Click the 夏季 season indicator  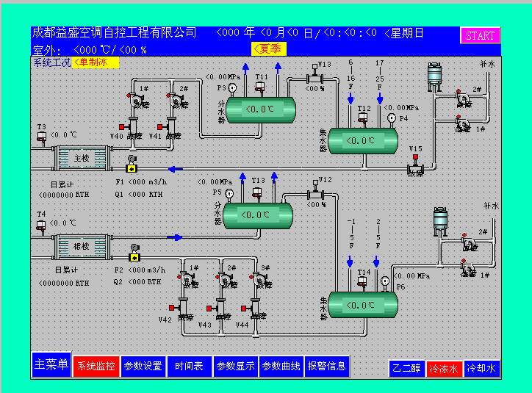tap(269, 48)
